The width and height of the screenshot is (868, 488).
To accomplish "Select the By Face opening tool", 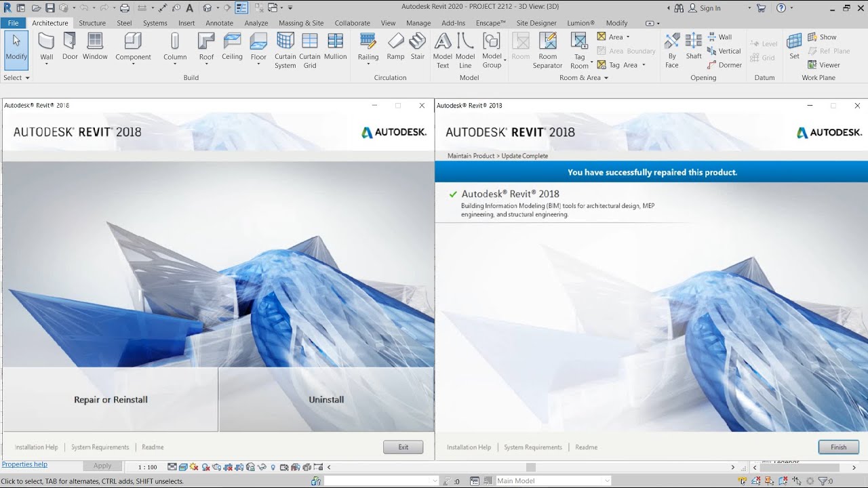I will (x=671, y=50).
